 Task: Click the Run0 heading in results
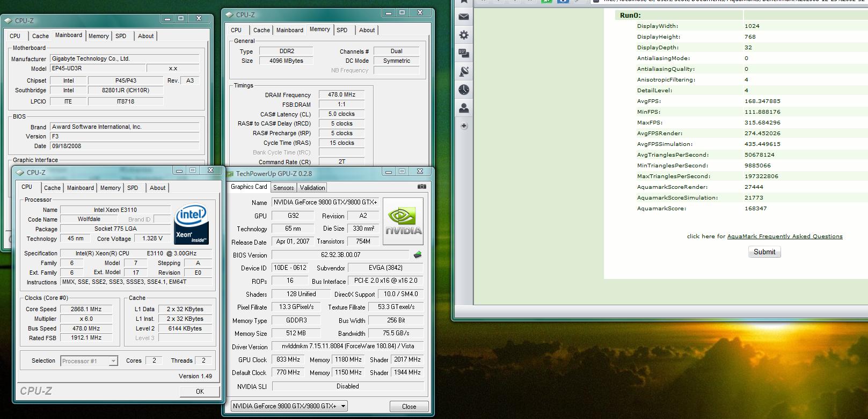[630, 15]
